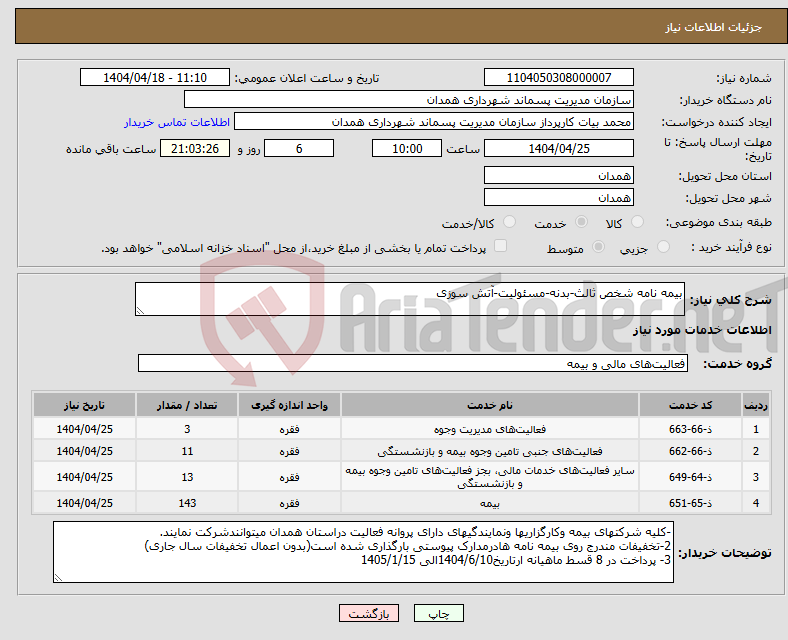Click the resize handle of description textarea
788x640 pixels.
point(140,311)
